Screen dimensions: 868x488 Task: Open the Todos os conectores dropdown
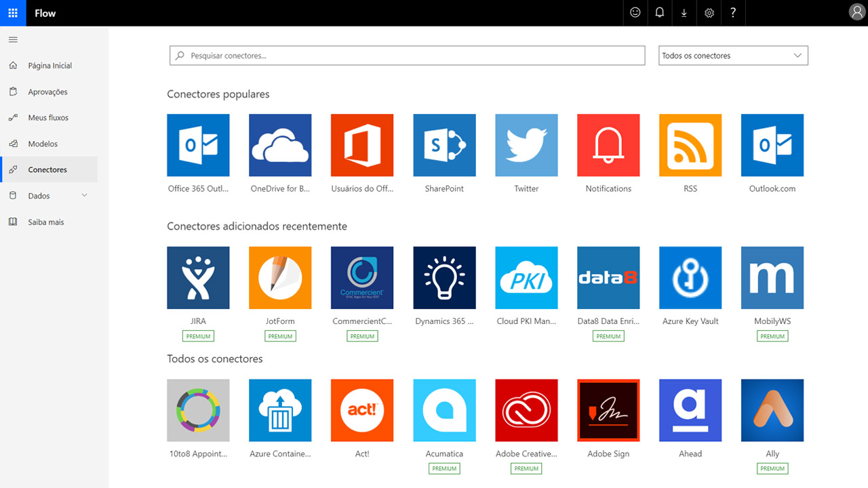tap(733, 56)
